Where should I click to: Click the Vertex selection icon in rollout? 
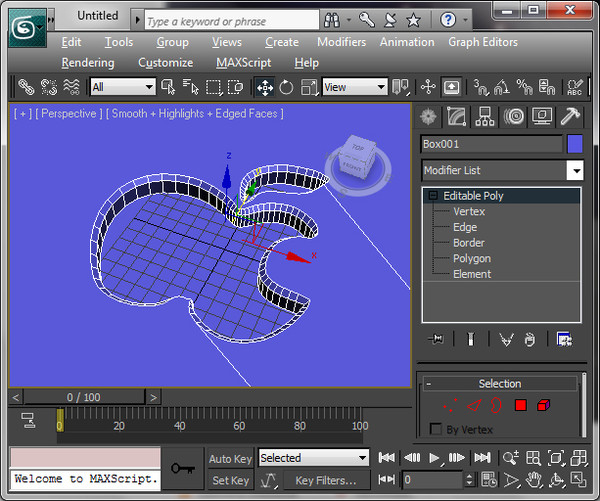coord(450,405)
